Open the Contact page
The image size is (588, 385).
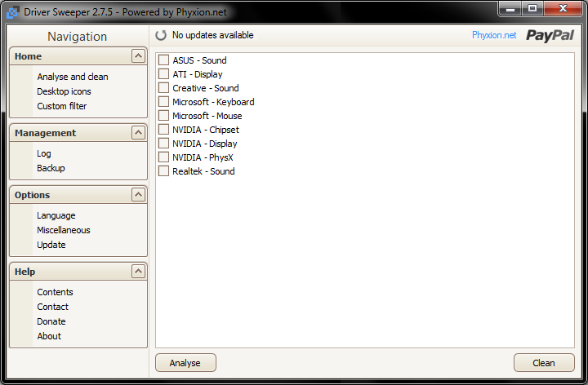52,307
